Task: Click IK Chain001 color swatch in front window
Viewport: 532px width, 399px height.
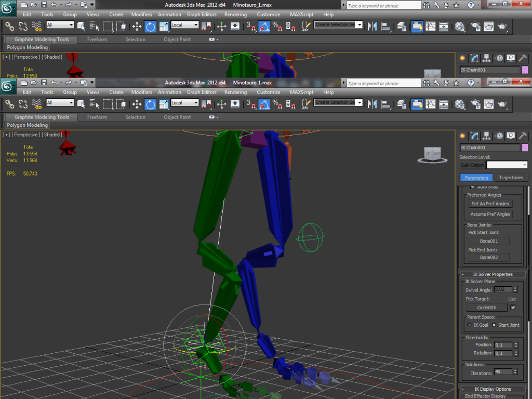Action: 525,148
